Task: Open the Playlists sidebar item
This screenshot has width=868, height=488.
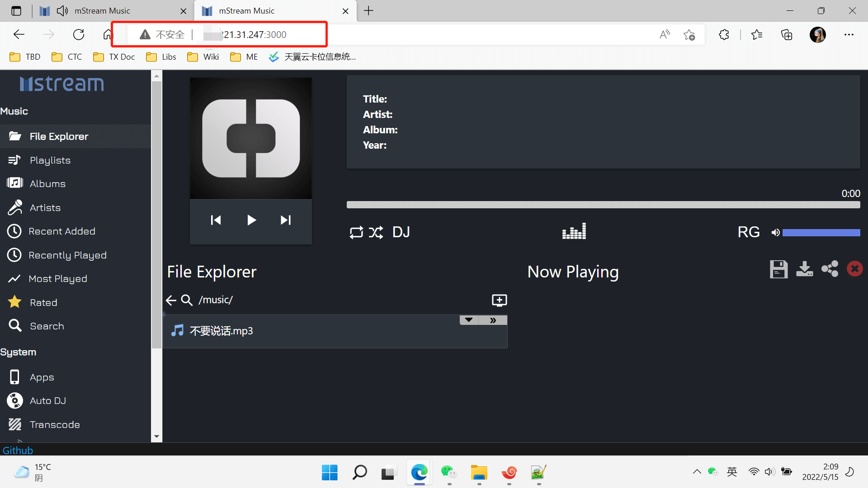Action: [x=50, y=160]
